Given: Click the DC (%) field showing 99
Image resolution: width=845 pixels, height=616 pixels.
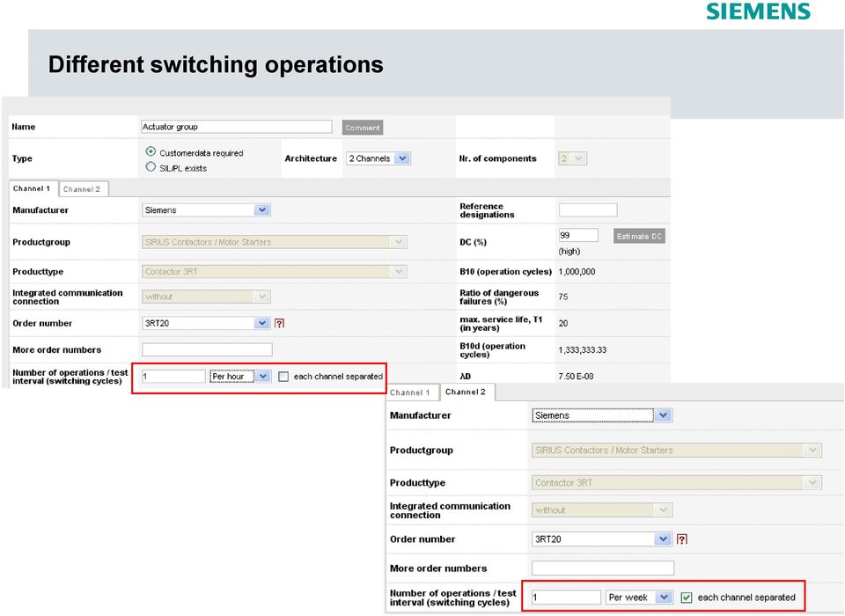Looking at the screenshot, I should (578, 236).
